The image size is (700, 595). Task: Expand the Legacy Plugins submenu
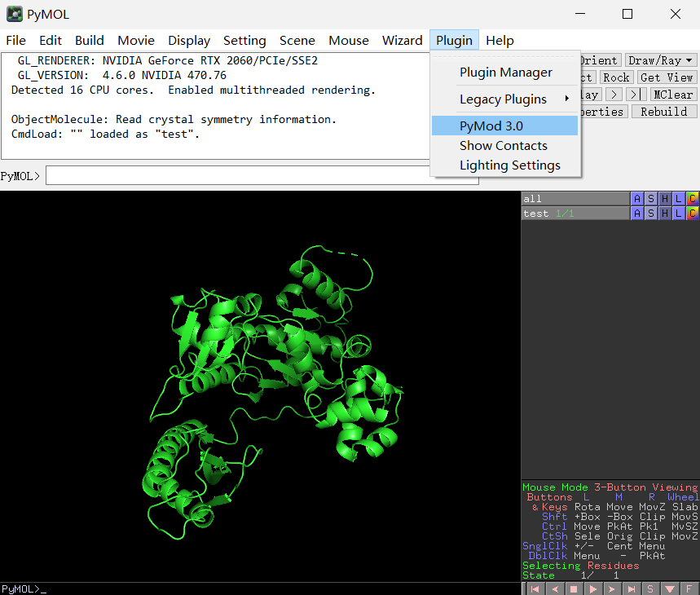[x=505, y=99]
